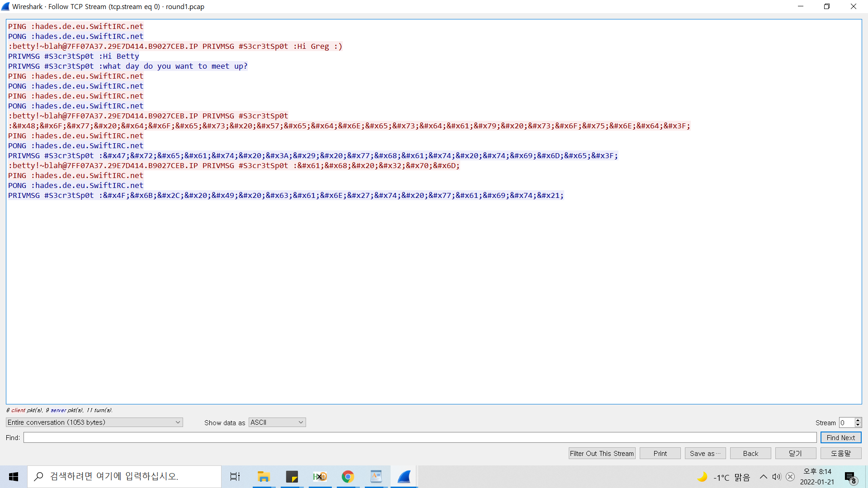This screenshot has width=868, height=488.
Task: Increase the Stream number with up arrow
Action: 858,420
